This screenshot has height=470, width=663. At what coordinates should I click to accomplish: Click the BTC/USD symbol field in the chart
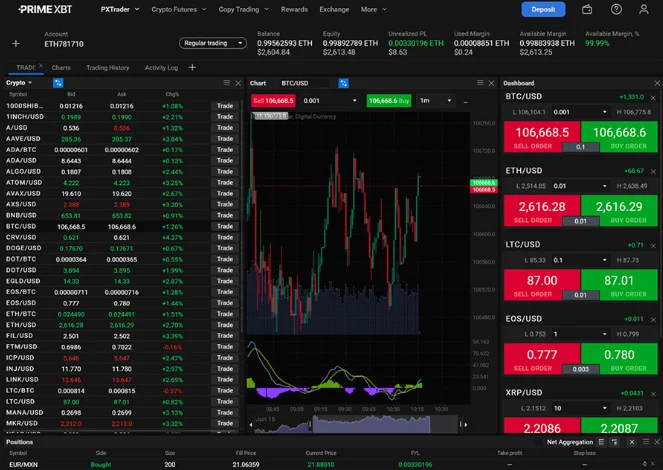(295, 83)
